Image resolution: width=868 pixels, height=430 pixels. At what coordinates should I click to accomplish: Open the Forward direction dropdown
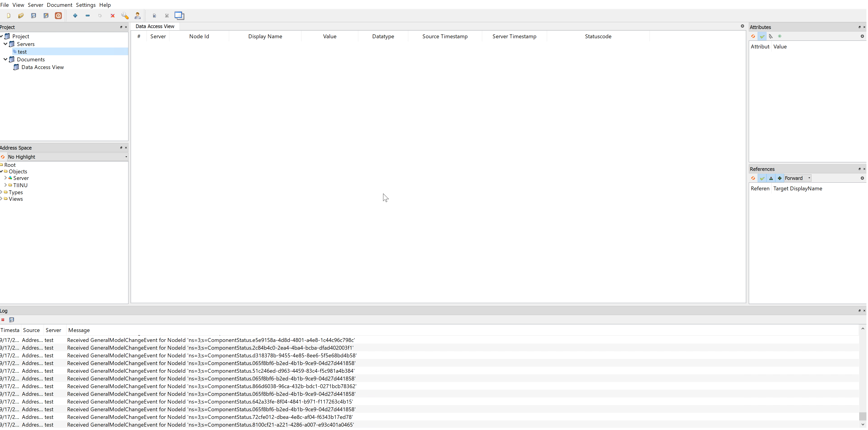click(797, 178)
